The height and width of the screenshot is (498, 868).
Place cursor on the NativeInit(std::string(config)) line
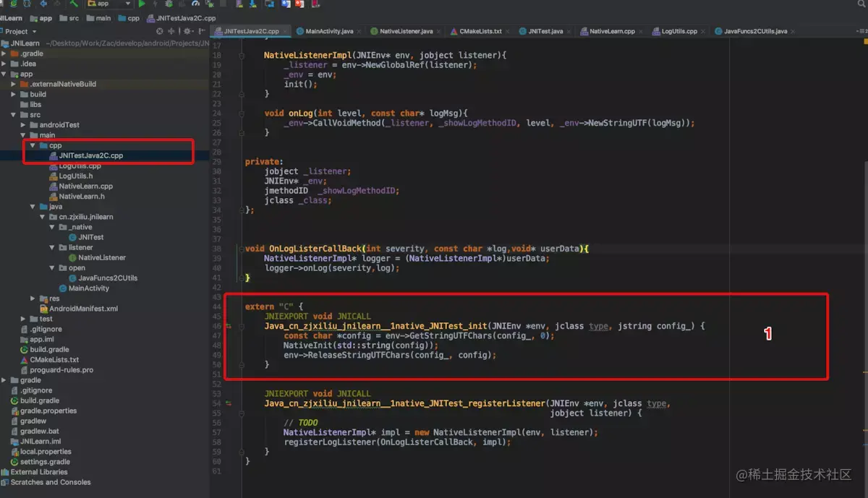pos(361,345)
